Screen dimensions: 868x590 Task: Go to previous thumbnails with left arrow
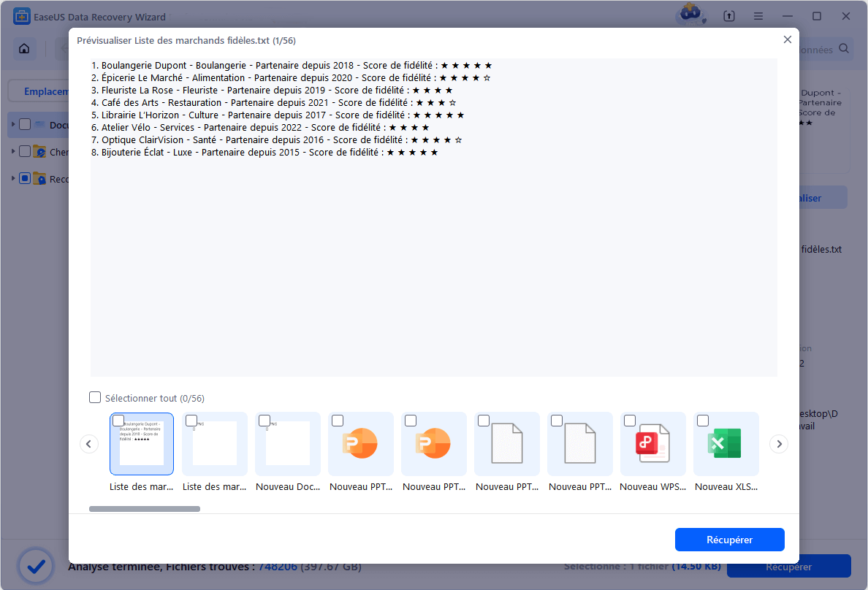tap(89, 444)
